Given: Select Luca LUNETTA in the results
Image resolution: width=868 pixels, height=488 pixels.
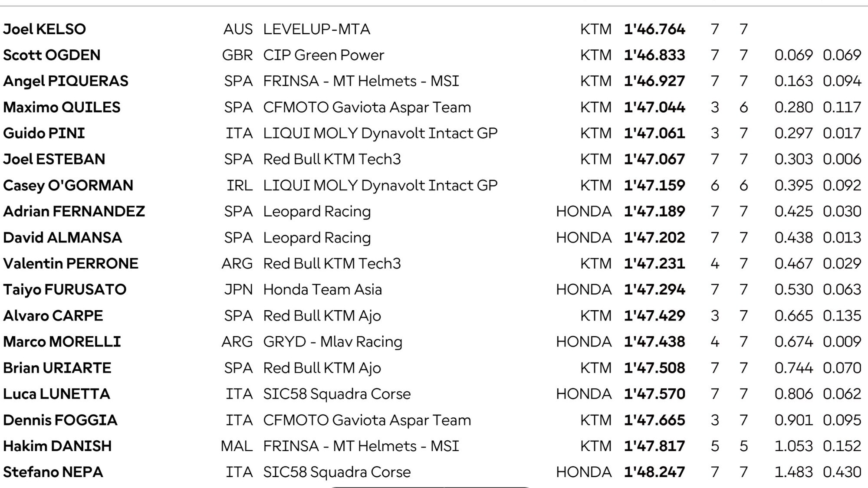Looking at the screenshot, I should pyautogui.click(x=56, y=394).
